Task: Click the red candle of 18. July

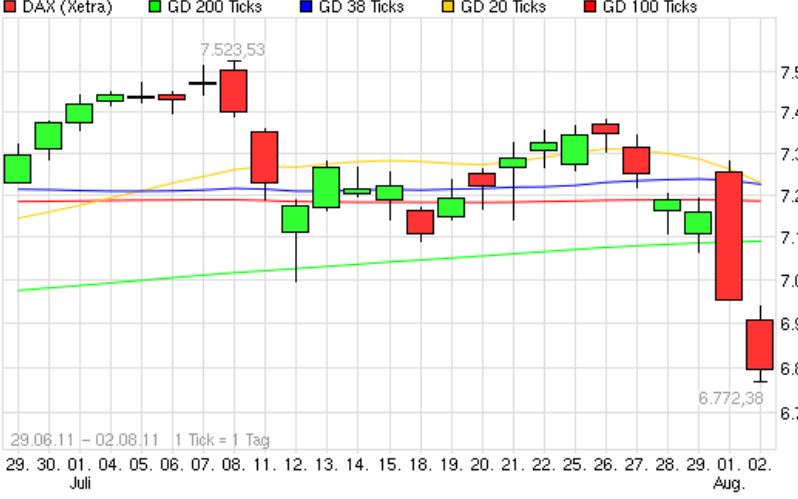Action: coord(420,222)
